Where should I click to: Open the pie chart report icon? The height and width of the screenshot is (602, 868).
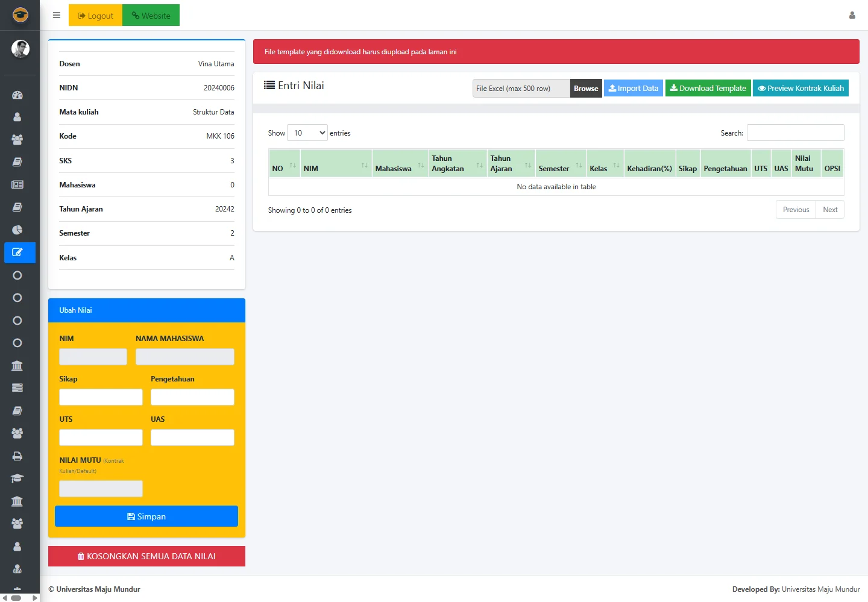click(x=17, y=230)
